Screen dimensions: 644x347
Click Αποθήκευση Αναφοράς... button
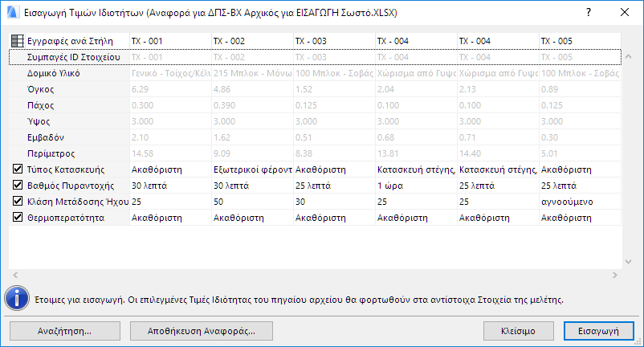coord(202,331)
